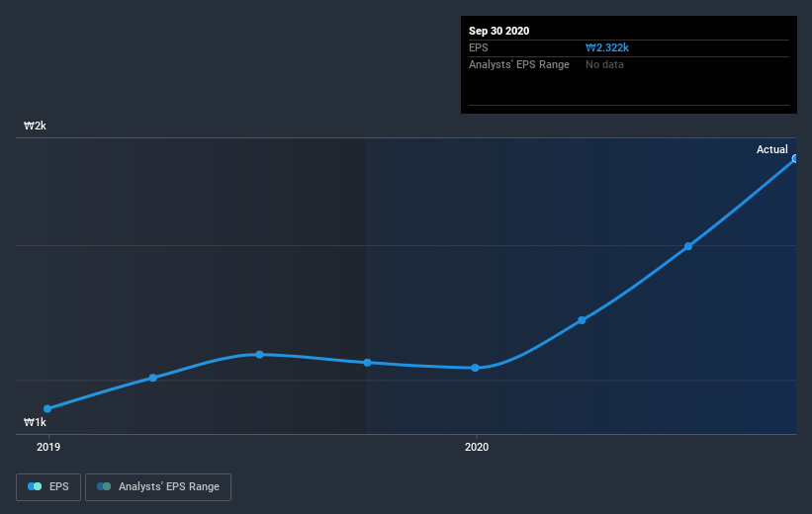
Task: Select the final Actual EPS data point
Action: pos(795,159)
